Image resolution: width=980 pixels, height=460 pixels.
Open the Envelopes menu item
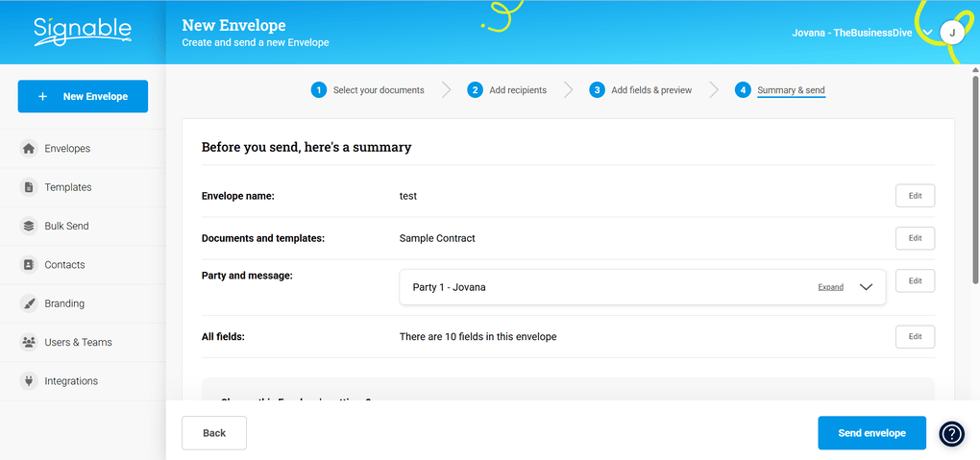(83, 149)
